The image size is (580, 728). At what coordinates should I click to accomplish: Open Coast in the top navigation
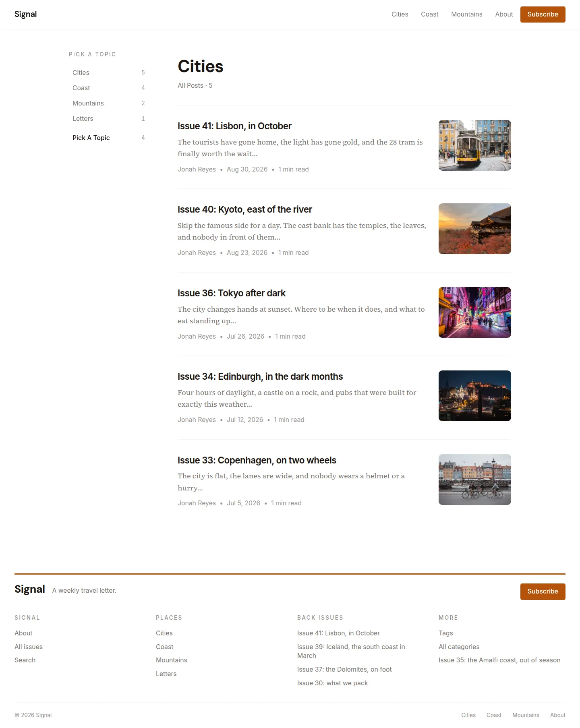point(429,14)
